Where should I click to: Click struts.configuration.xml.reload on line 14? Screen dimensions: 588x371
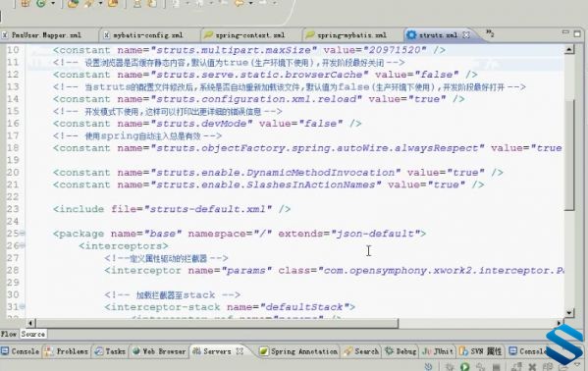pyautogui.click(x=256, y=99)
